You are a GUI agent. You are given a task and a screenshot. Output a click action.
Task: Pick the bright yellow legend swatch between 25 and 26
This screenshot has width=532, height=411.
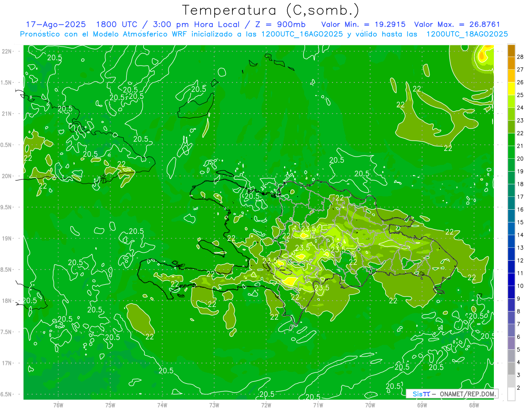[511, 89]
